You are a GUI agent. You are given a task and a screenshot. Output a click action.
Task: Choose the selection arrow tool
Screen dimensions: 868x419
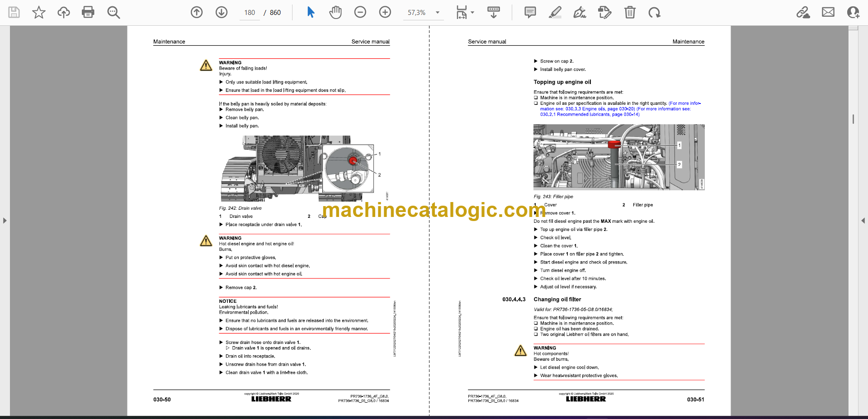(311, 12)
